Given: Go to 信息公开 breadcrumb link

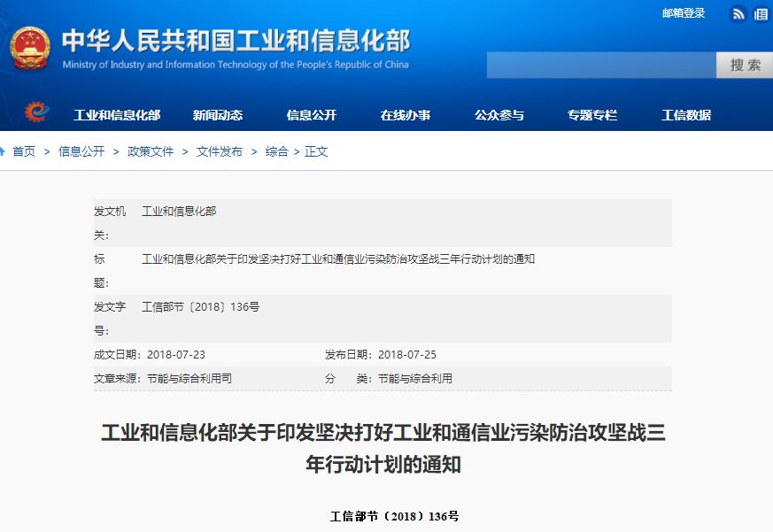Looking at the screenshot, I should 81,151.
